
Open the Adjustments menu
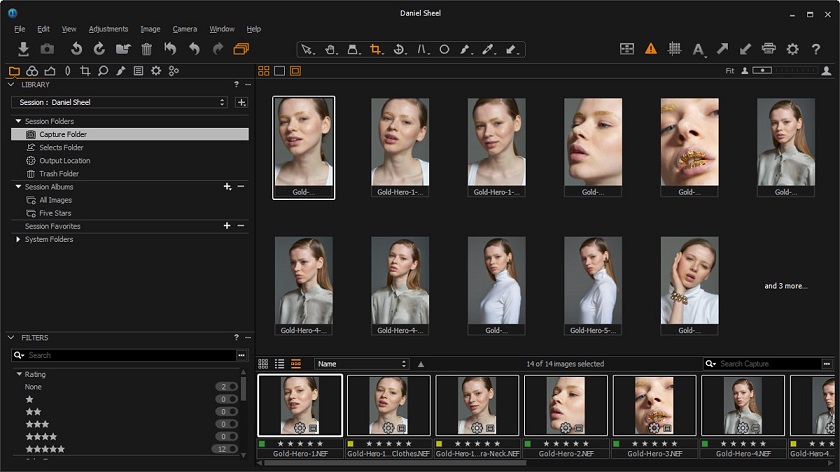108,29
